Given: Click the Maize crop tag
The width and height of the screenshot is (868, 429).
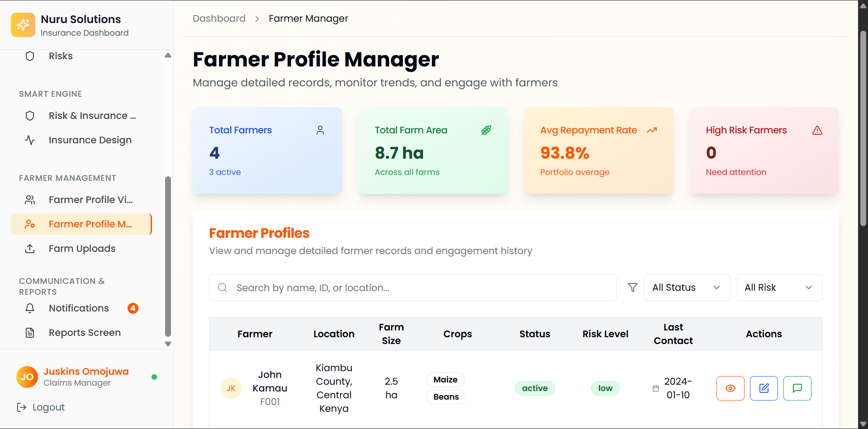Looking at the screenshot, I should (x=446, y=380).
